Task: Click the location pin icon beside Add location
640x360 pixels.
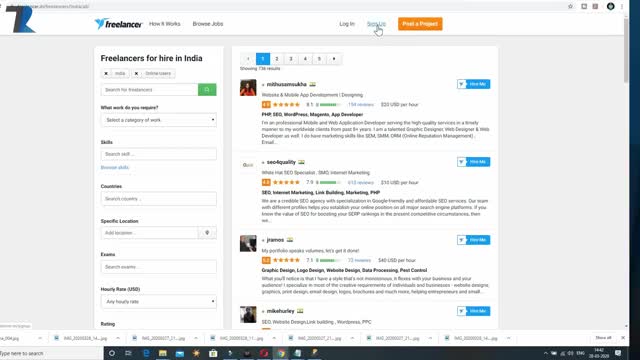Action: click(207, 233)
